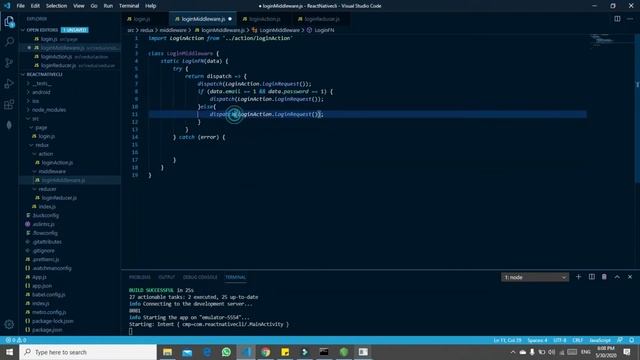Switch to the Output panel tab

167,277
